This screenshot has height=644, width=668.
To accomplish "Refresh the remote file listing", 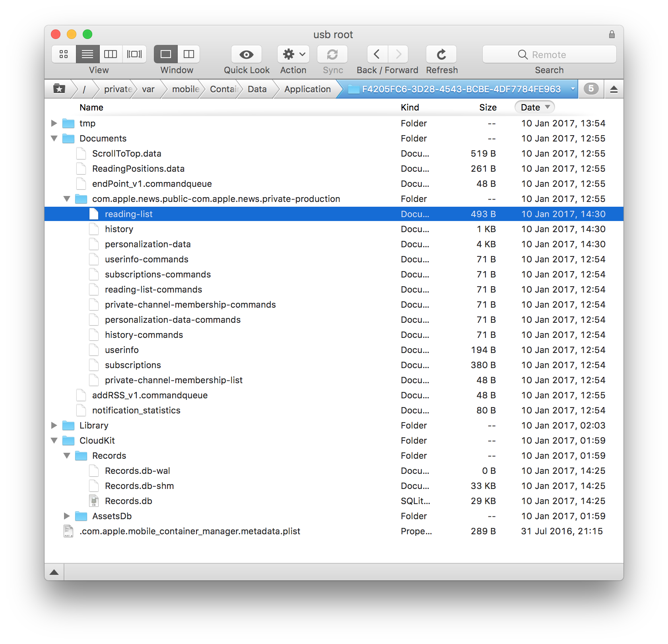I will coord(441,54).
